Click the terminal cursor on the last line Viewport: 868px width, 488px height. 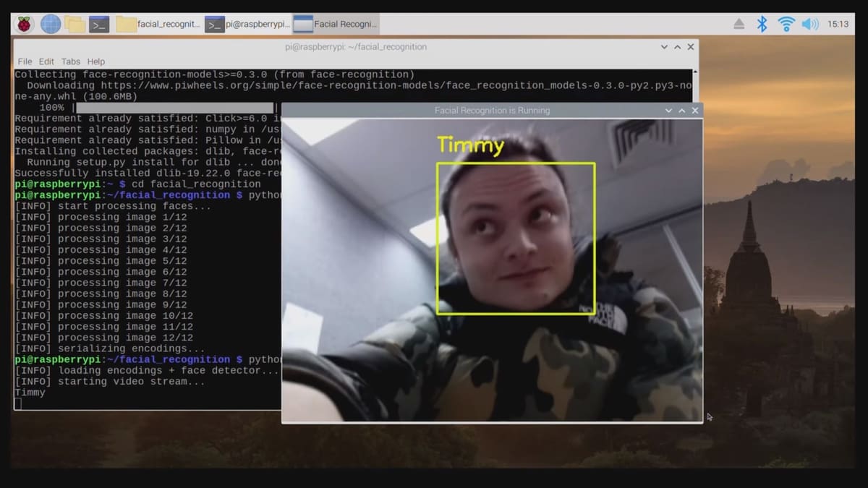click(x=18, y=403)
